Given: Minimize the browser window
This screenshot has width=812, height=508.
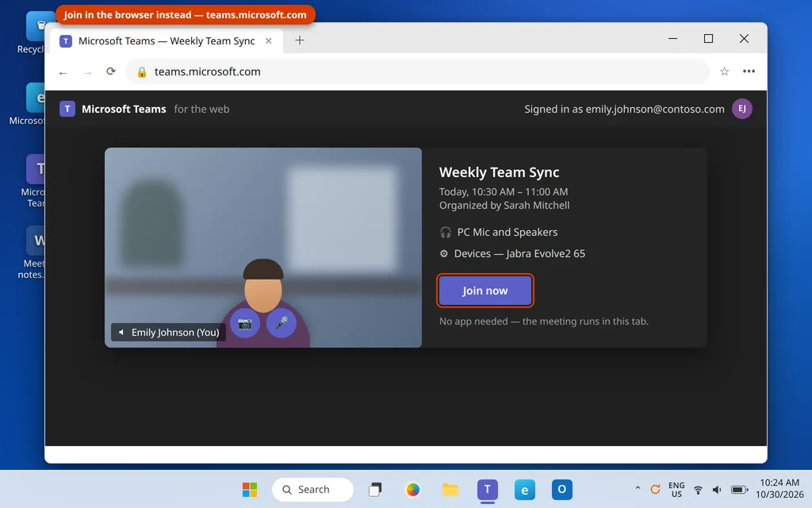Looking at the screenshot, I should tap(672, 38).
